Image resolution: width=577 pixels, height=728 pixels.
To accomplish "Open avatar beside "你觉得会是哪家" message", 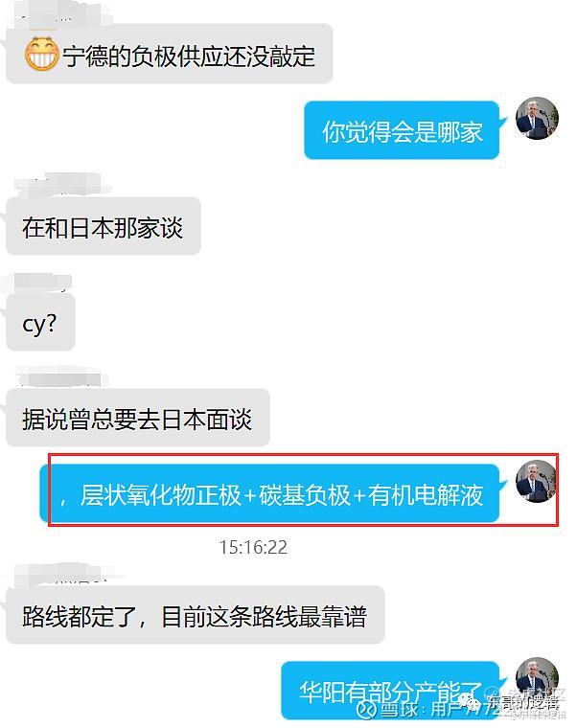I will click(537, 119).
